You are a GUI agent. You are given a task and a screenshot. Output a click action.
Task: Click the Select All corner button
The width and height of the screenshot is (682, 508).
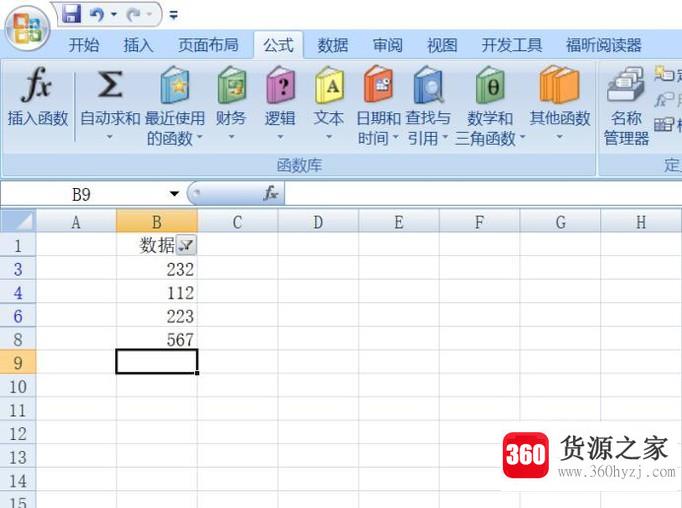[x=18, y=221]
